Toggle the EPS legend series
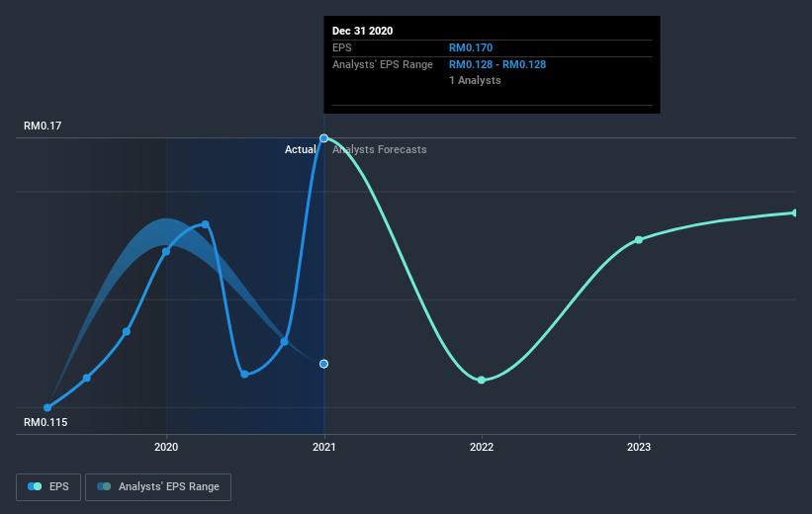 pyautogui.click(x=48, y=486)
